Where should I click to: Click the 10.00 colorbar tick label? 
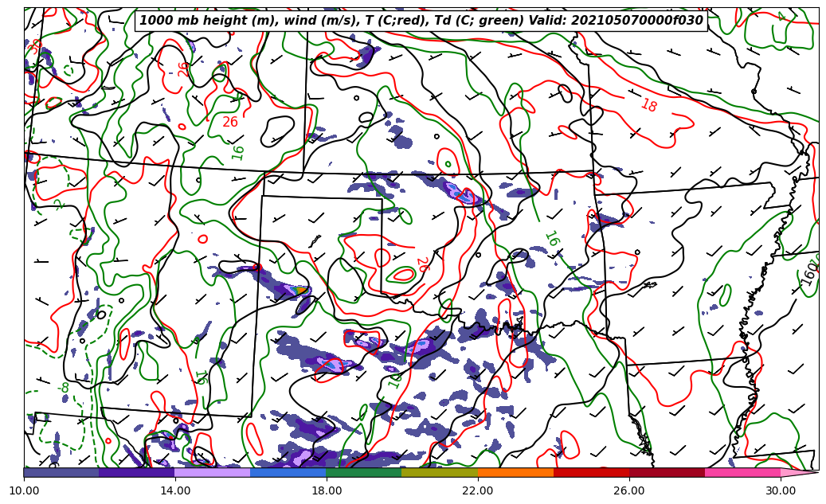point(24,490)
